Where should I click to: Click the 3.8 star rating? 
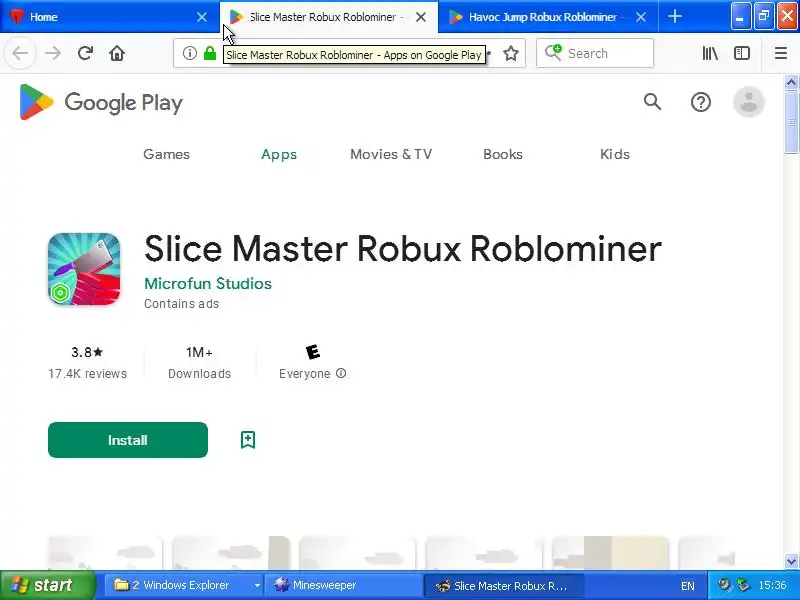click(x=87, y=352)
